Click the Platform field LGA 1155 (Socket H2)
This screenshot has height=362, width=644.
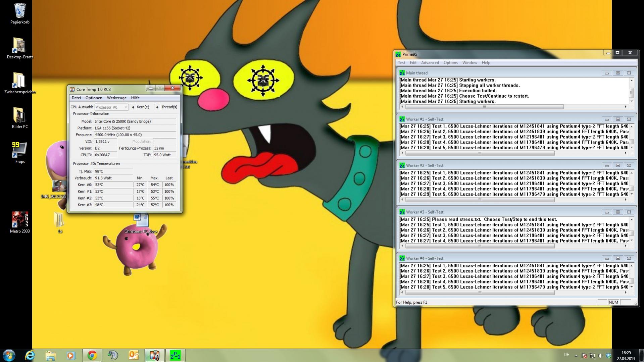[x=135, y=128]
